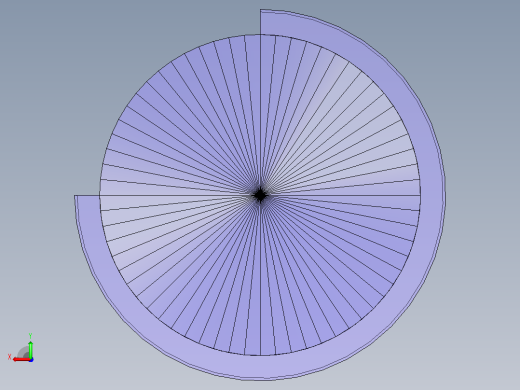
Task: Click the red X axis arrow of the orientation triad
Action: 21,360
